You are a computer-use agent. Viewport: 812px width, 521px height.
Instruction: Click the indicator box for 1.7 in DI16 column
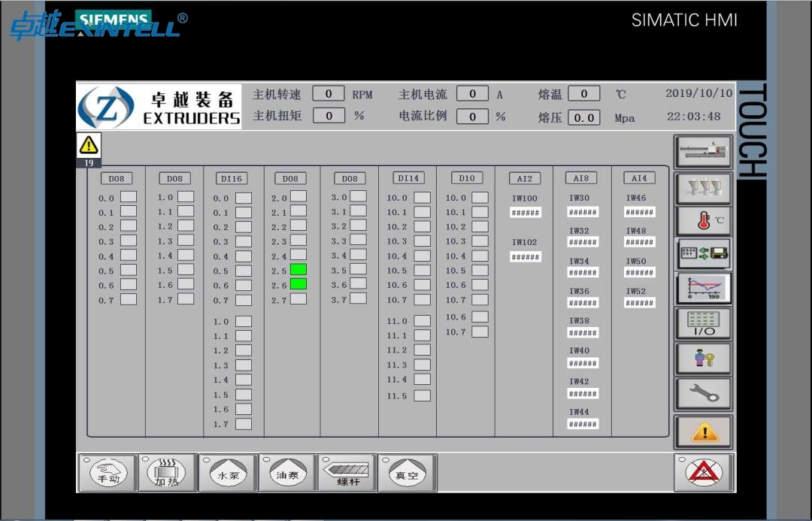click(x=244, y=424)
